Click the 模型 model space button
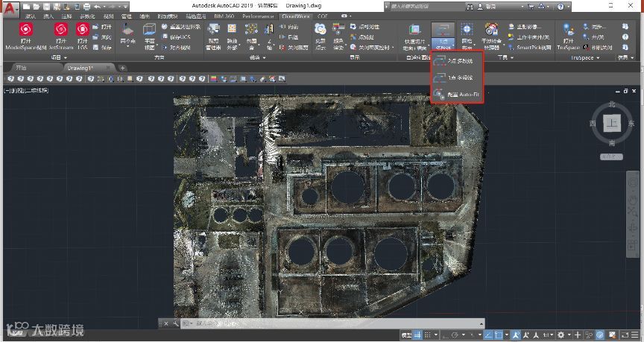Screen dimensions: 644x342 point(407,335)
